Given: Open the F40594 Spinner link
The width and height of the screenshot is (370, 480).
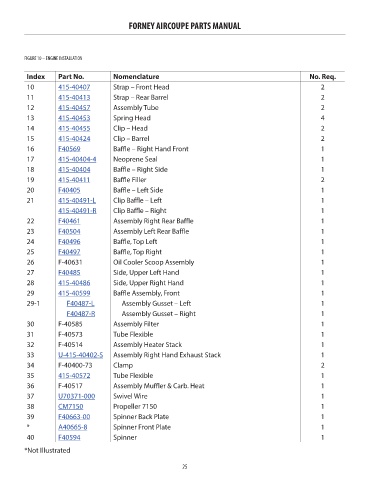Looking at the screenshot, I should (69, 437).
